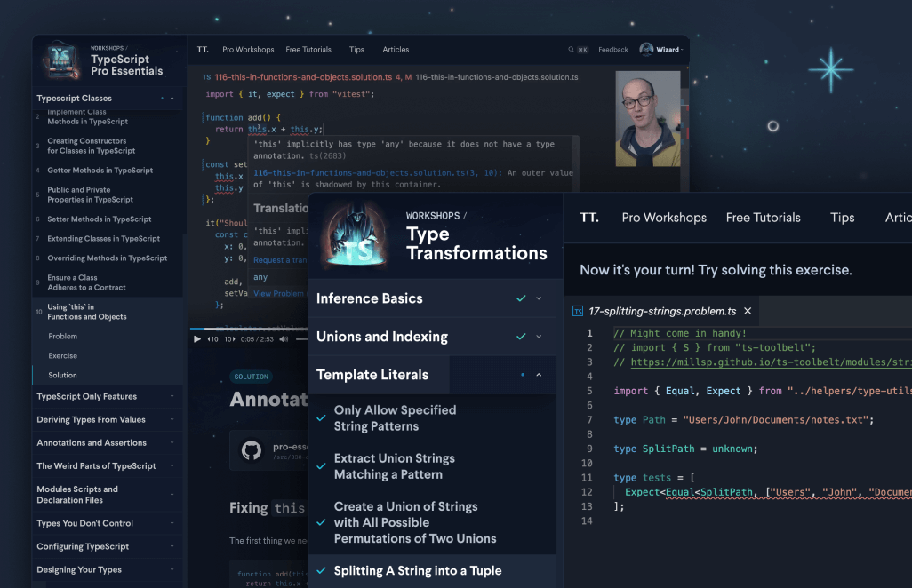
Task: Open Ensure a Class Adheres to a Contract
Action: 86,282
